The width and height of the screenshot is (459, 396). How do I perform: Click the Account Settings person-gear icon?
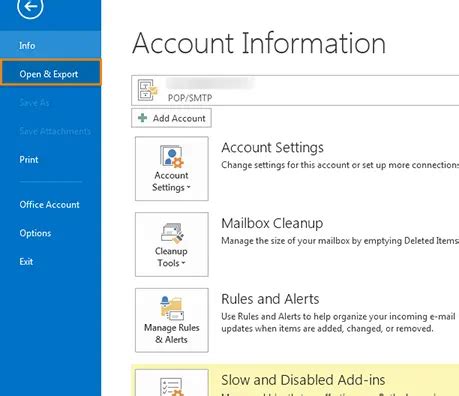172,156
